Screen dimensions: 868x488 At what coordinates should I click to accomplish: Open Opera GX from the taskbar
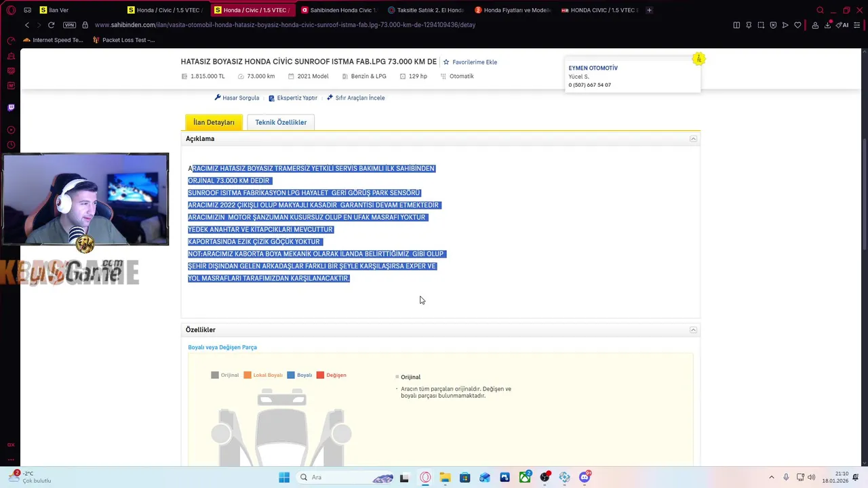pyautogui.click(x=425, y=477)
